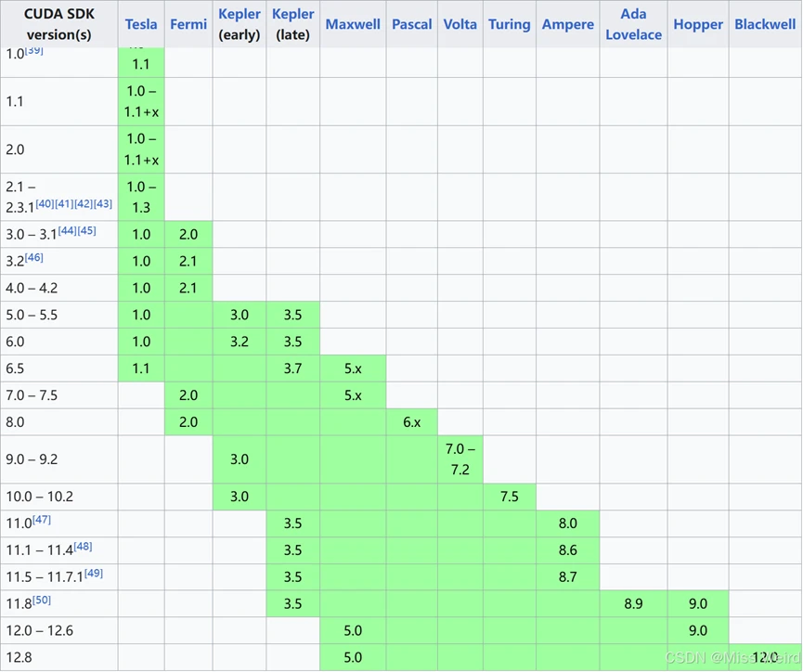Open the Fermi column header link
This screenshot has height=672, width=803.
pyautogui.click(x=188, y=24)
